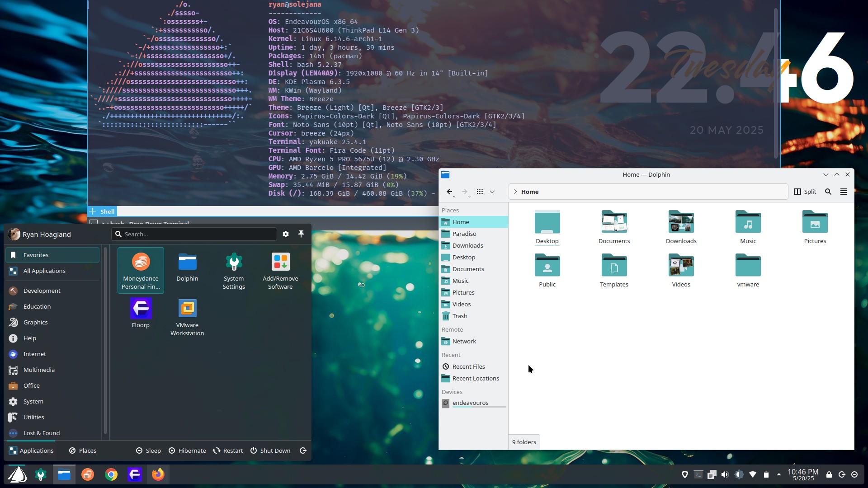Open the Education category
This screenshot has width=868, height=488.
click(x=52, y=306)
